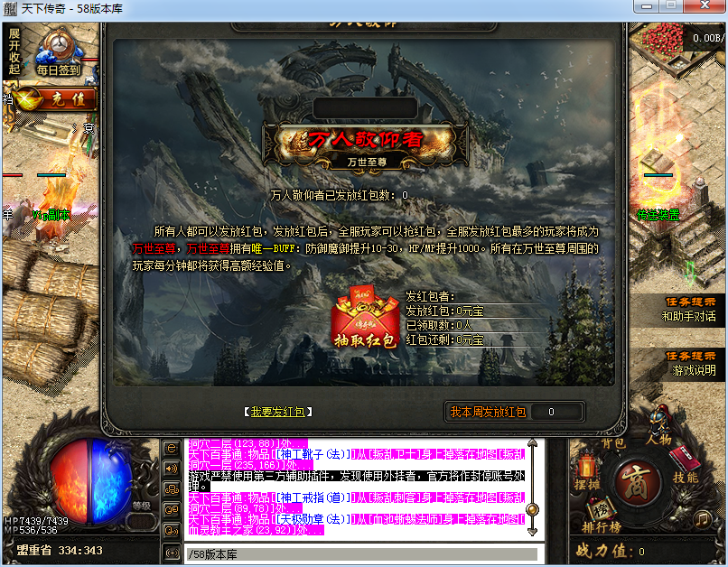Click the 神工戒指(道) item link in chat
Screen dimensions: 728x567
(313, 497)
